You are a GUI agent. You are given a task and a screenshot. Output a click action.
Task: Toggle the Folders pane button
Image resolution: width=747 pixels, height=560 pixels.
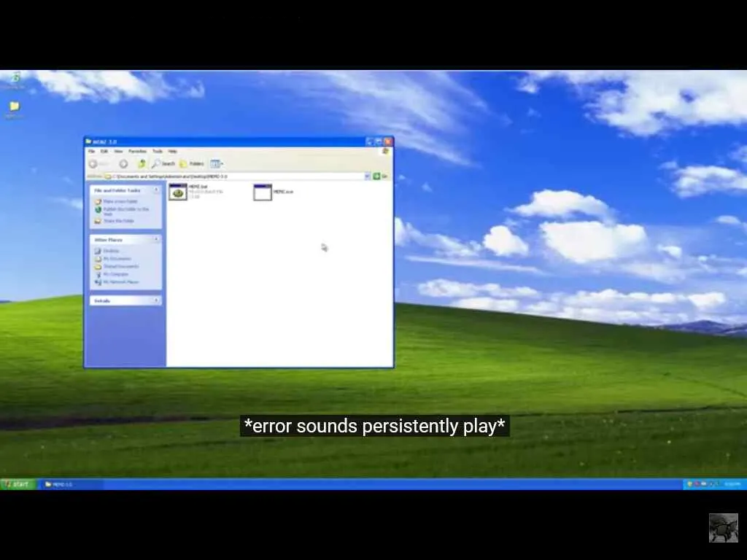192,164
